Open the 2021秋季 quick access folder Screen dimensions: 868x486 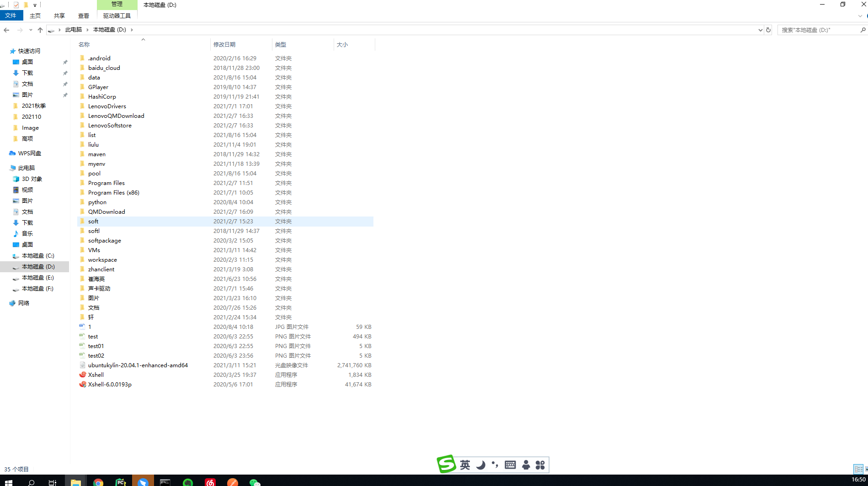(x=34, y=106)
